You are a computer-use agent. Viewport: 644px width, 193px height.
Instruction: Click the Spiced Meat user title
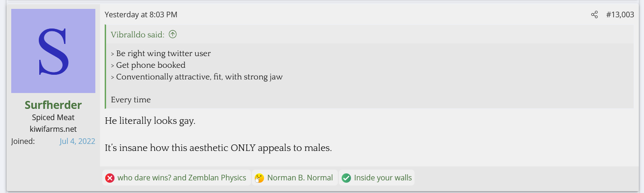click(53, 118)
